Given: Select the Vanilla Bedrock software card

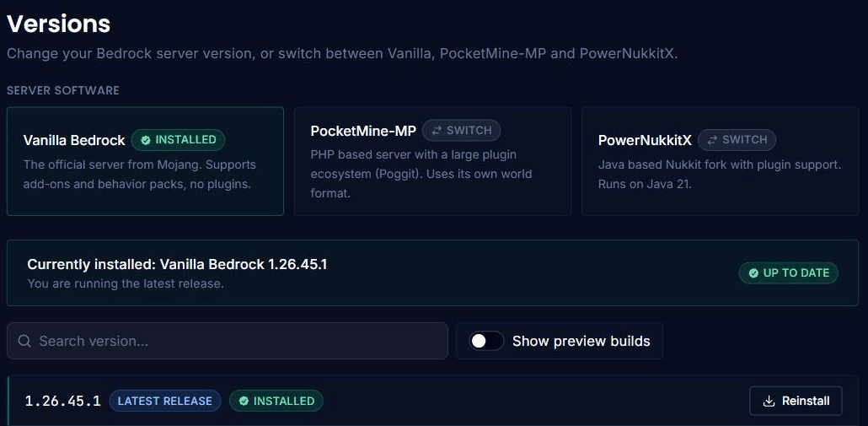Looking at the screenshot, I should [145, 161].
